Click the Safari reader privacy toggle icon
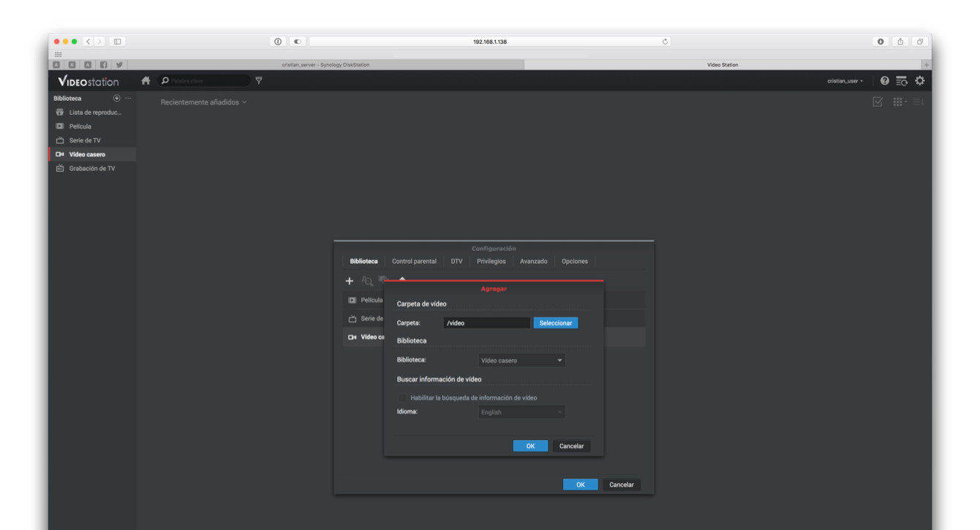The width and height of the screenshot is (980, 530). point(297,42)
